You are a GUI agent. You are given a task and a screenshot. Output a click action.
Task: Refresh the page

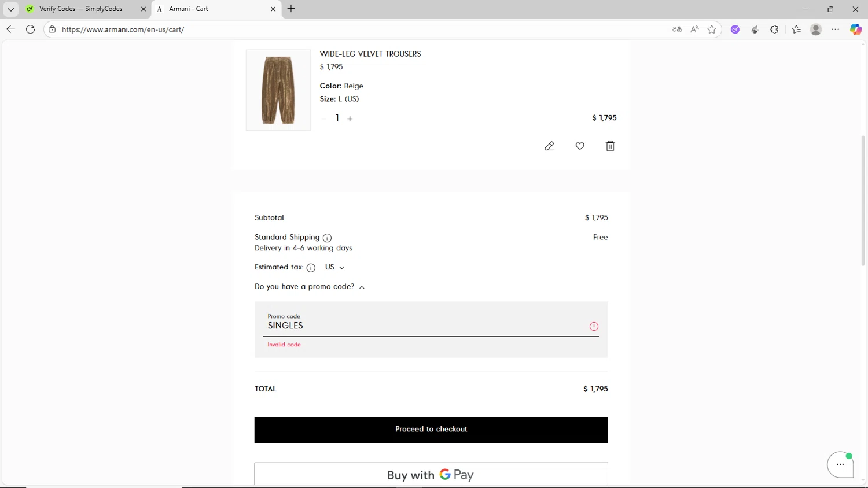coord(30,29)
